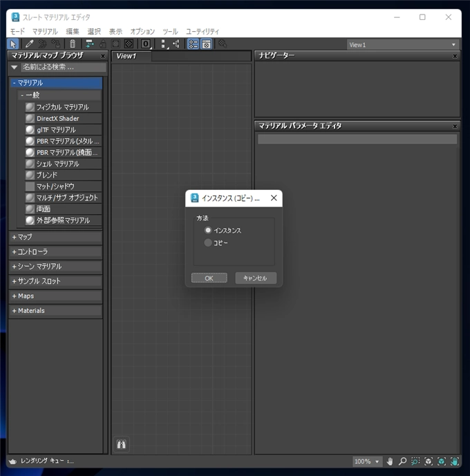Collapse the 一般 subgroup
The image size is (470, 476).
(59, 95)
